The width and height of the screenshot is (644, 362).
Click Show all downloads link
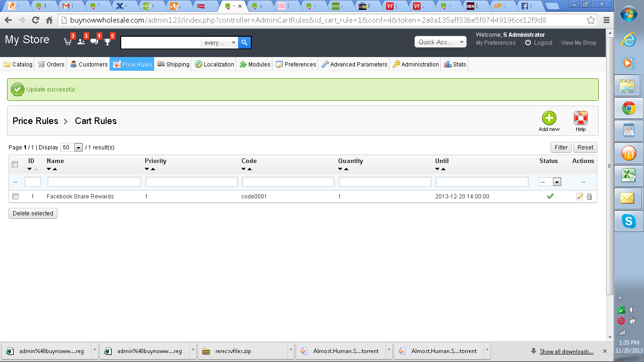pyautogui.click(x=566, y=352)
